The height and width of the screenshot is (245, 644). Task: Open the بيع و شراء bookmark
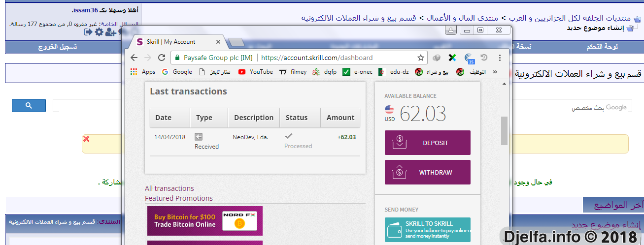432,72
